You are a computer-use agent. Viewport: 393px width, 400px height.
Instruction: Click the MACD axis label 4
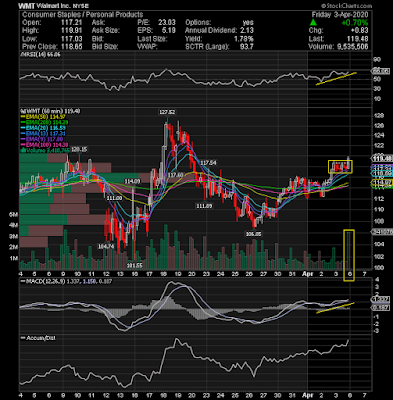376,279
